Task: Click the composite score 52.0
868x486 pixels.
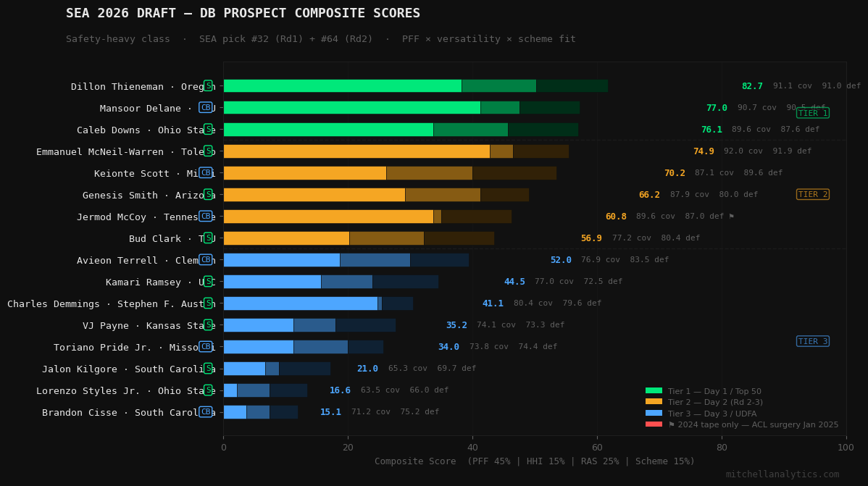Action: 561,259
